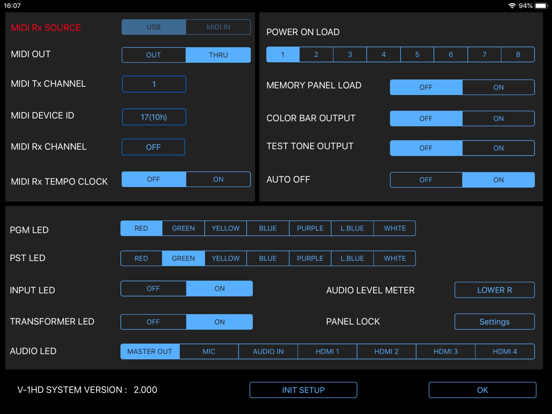Choose BLUE for PGM LED
This screenshot has height=414, width=552.
point(268,228)
